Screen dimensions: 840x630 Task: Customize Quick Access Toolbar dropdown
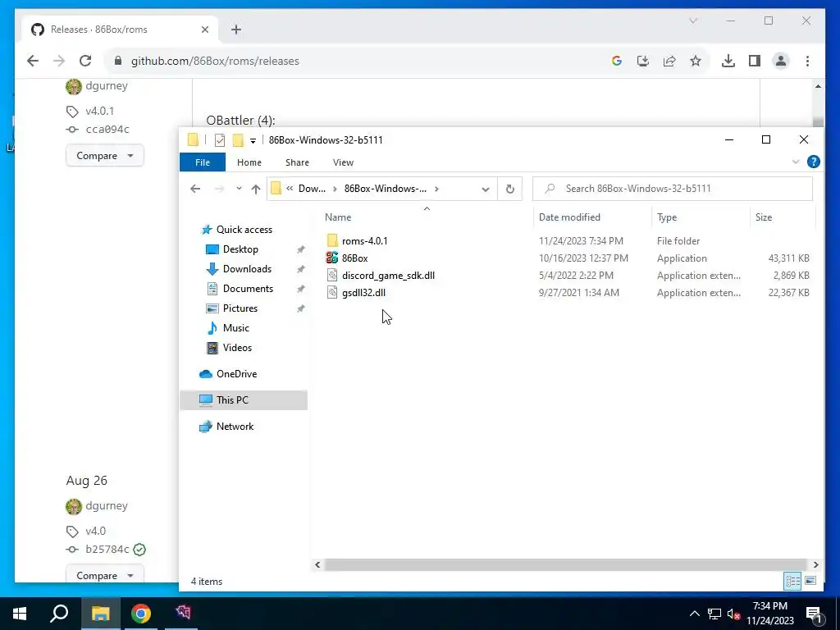click(x=253, y=141)
